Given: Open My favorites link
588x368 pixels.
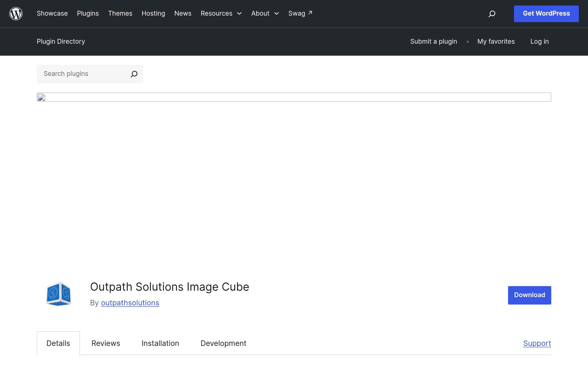Looking at the screenshot, I should tap(496, 41).
